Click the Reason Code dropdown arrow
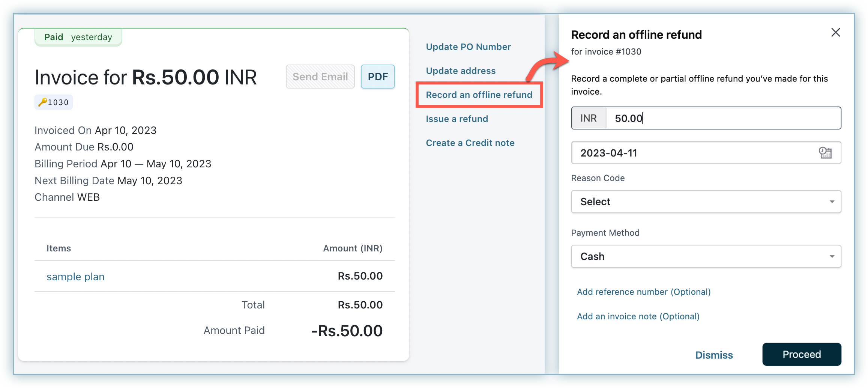Viewport: 868px width, 388px height. [832, 202]
